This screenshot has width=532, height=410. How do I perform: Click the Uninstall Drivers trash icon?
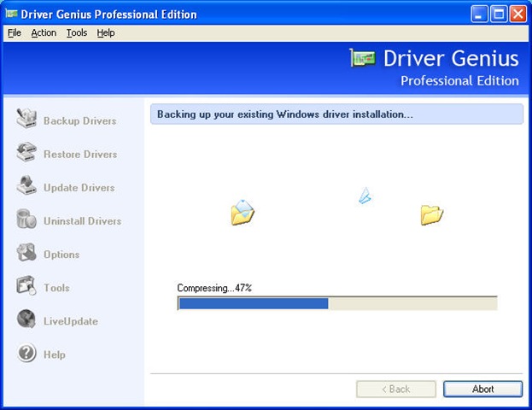tap(26, 219)
